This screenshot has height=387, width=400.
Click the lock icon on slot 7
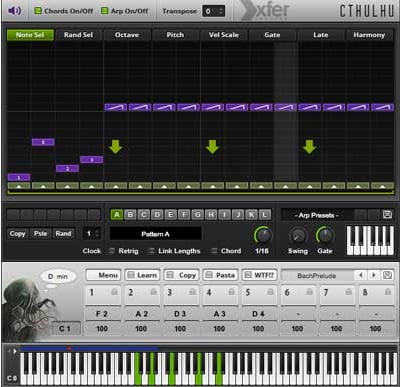point(348,292)
